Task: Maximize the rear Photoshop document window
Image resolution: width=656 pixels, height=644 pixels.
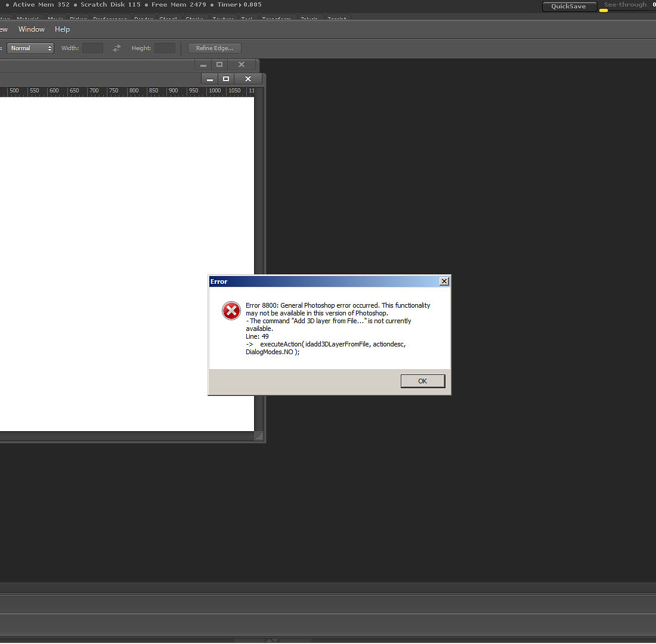Action: [219, 65]
